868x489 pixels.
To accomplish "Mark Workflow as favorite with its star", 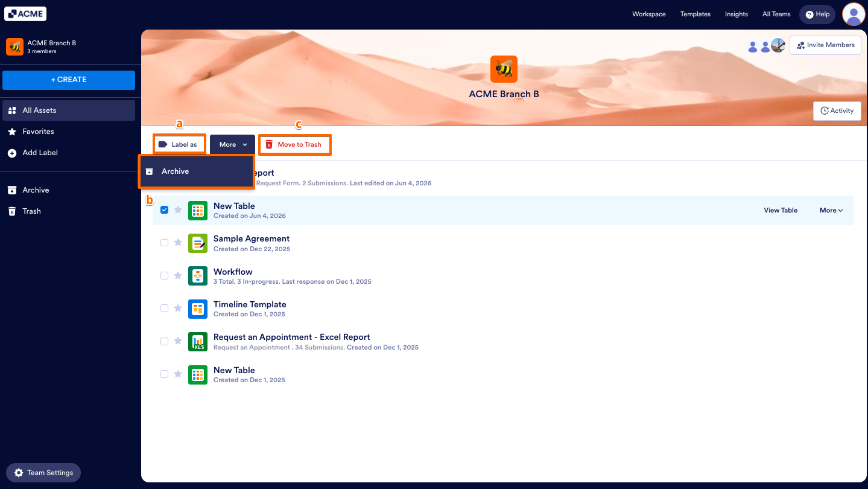I will pos(178,275).
